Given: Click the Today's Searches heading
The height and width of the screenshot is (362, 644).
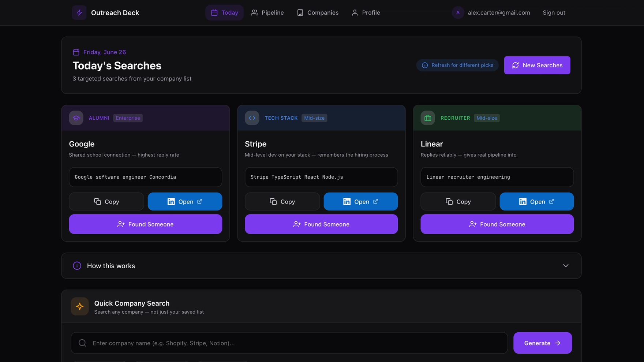Looking at the screenshot, I should (117, 66).
